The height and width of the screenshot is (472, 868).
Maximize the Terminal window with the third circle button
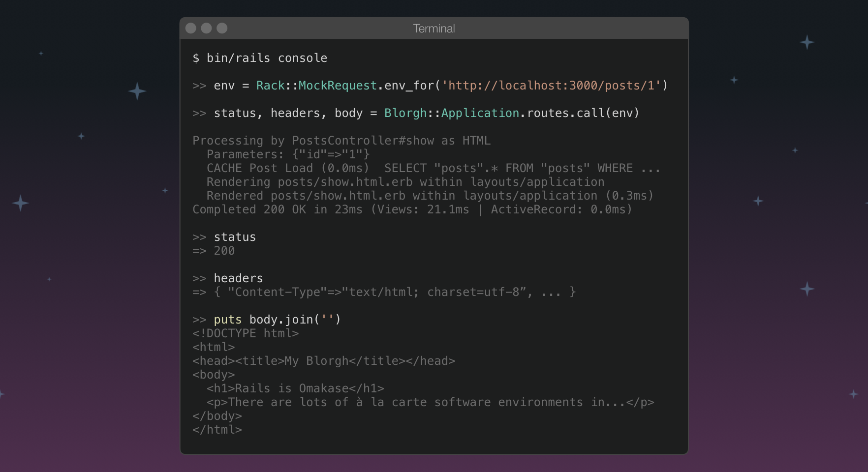point(222,29)
